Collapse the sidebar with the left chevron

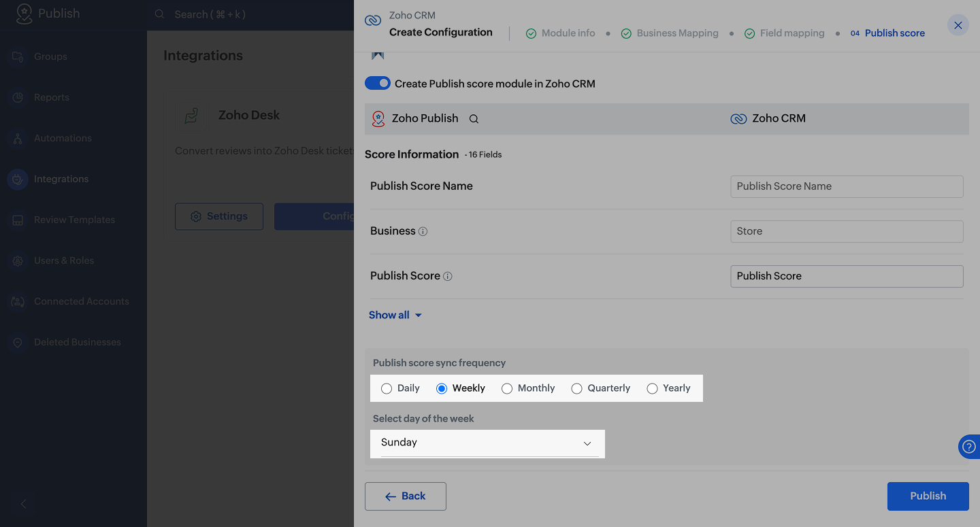coord(23,504)
